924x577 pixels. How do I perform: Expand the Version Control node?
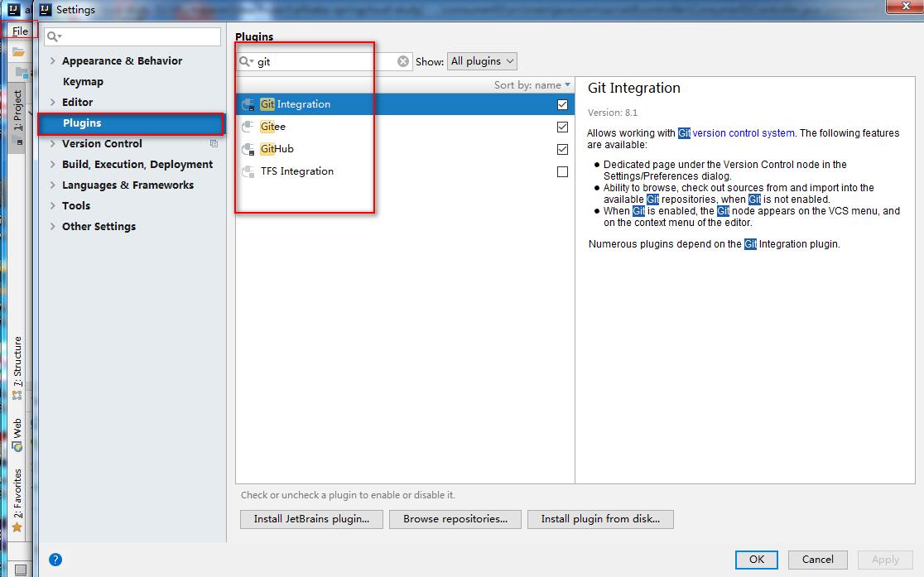pyautogui.click(x=53, y=143)
